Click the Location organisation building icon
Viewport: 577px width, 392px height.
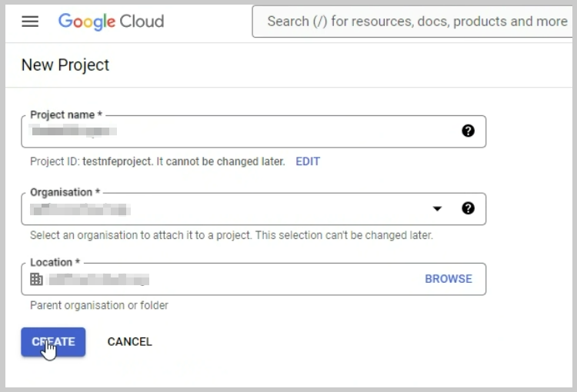36,279
